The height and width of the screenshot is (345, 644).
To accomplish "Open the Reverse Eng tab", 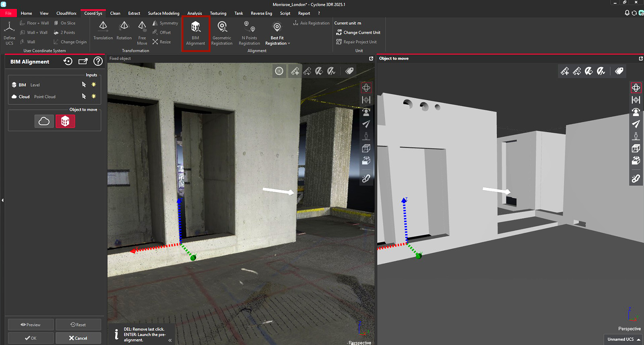I will pyautogui.click(x=261, y=13).
